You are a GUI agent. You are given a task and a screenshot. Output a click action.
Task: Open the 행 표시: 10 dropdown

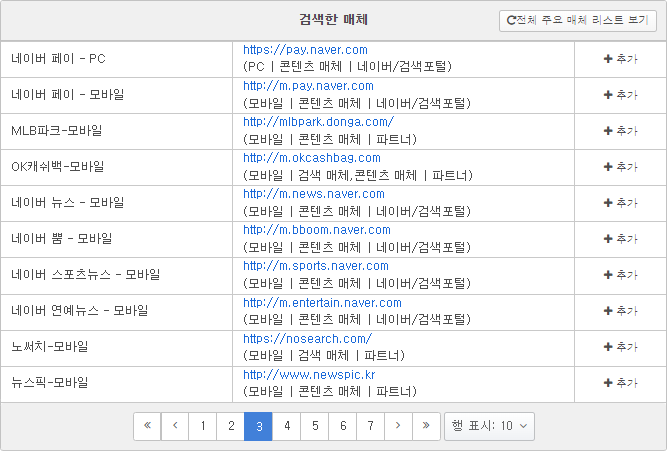[x=489, y=426]
